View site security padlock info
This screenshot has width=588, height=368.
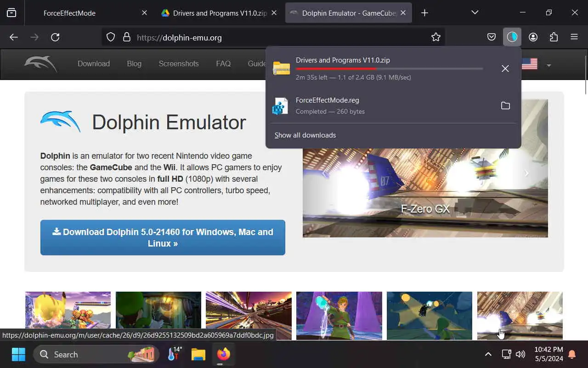click(x=127, y=37)
